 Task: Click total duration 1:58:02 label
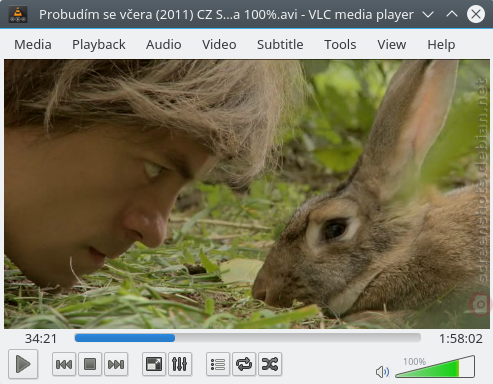click(x=461, y=339)
